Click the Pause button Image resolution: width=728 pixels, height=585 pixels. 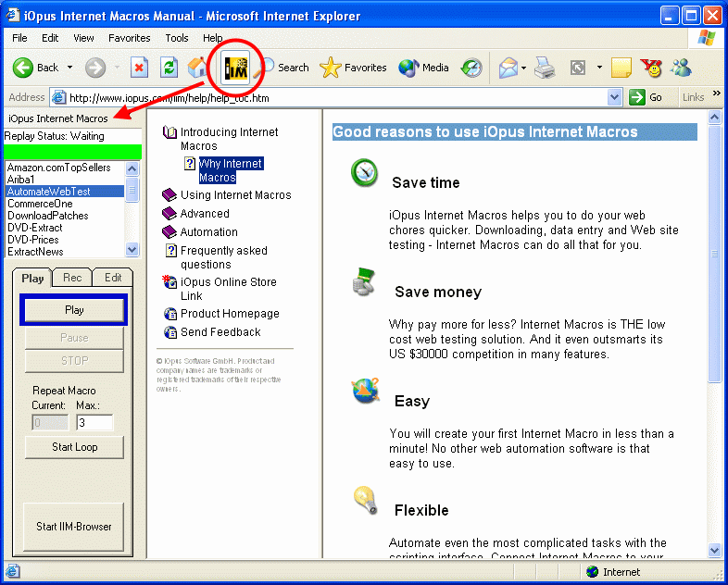74,337
